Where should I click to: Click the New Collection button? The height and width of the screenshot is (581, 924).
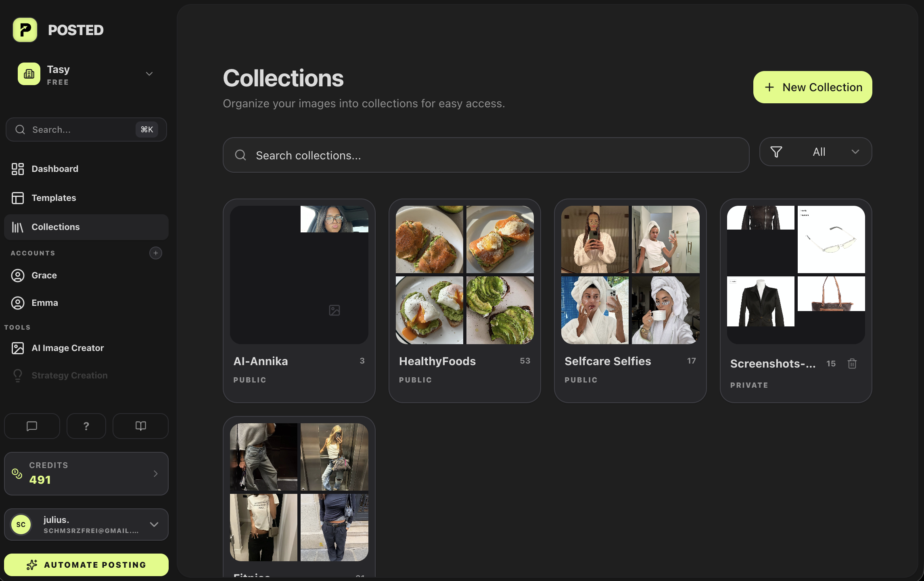click(x=812, y=87)
